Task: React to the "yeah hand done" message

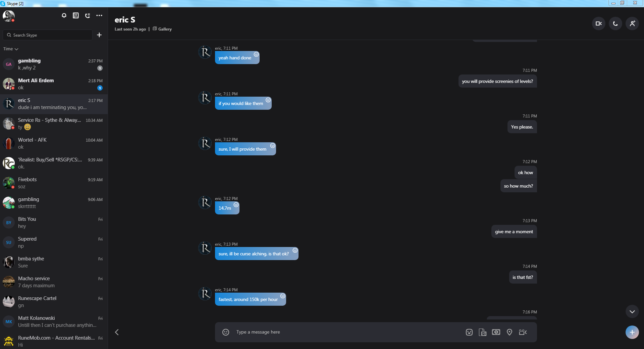Action: [256, 54]
